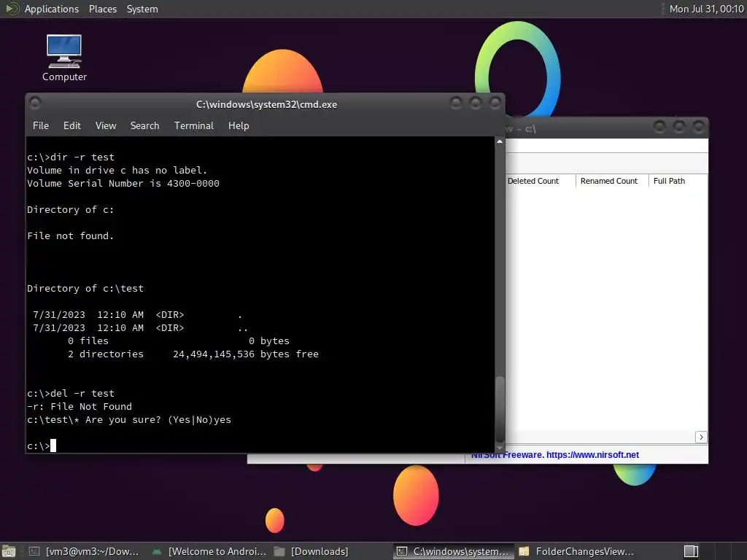This screenshot has width=747, height=560.
Task: Open the Edit menu in terminal
Action: [72, 125]
